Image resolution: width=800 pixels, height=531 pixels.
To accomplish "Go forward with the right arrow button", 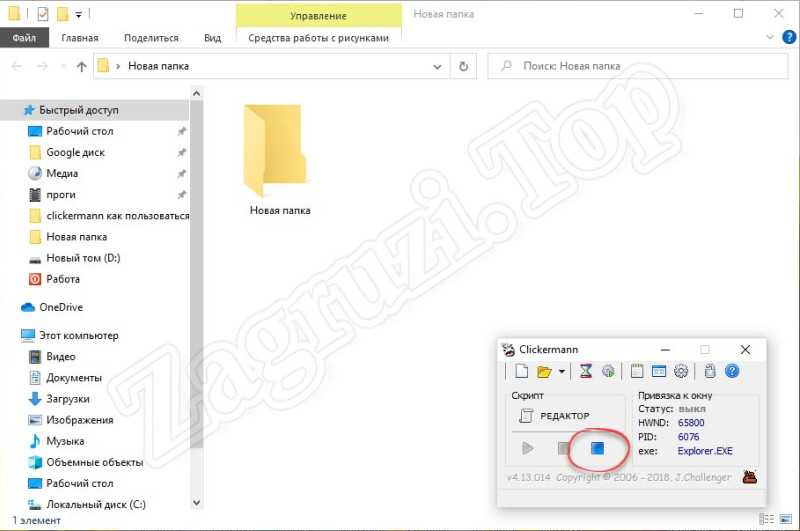I will [x=42, y=66].
